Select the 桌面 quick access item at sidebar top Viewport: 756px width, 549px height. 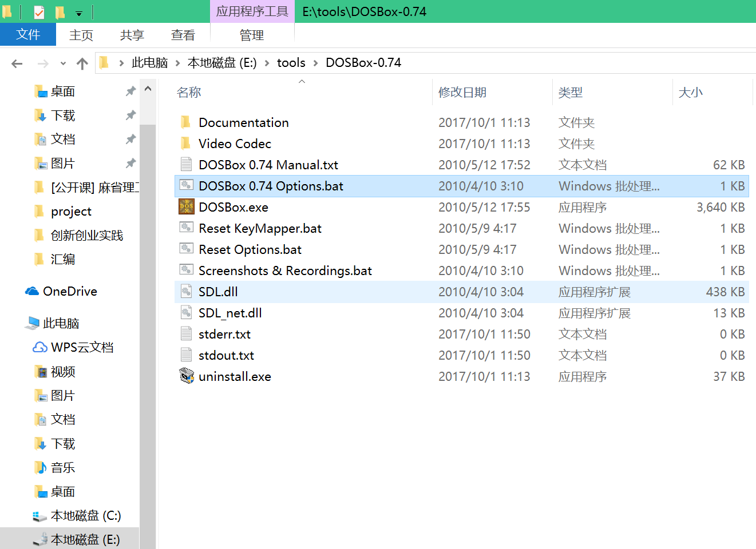[x=63, y=91]
